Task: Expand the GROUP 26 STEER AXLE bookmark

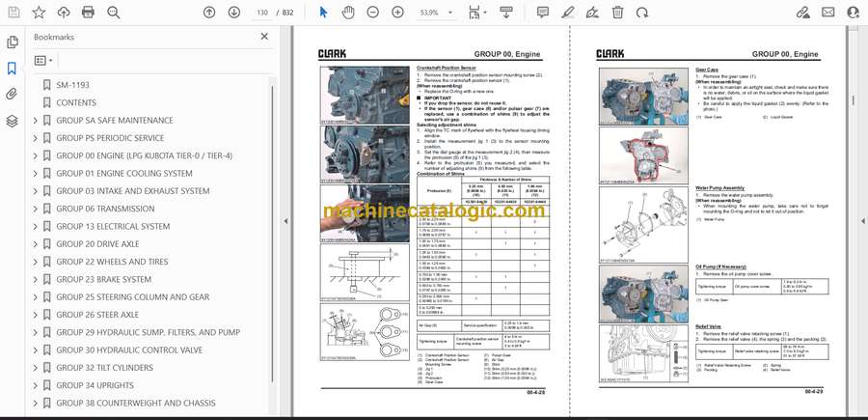Action: click(x=35, y=315)
